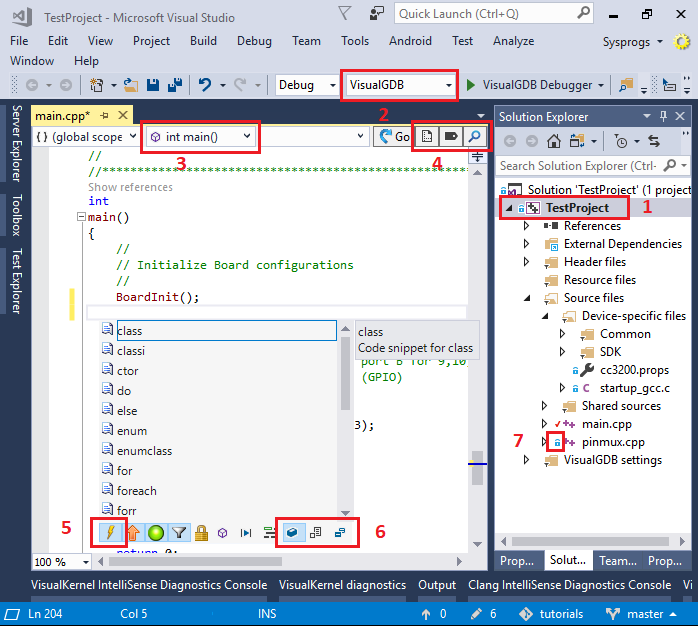Open the global scope dropdown
The width and height of the screenshot is (698, 626).
[x=85, y=137]
